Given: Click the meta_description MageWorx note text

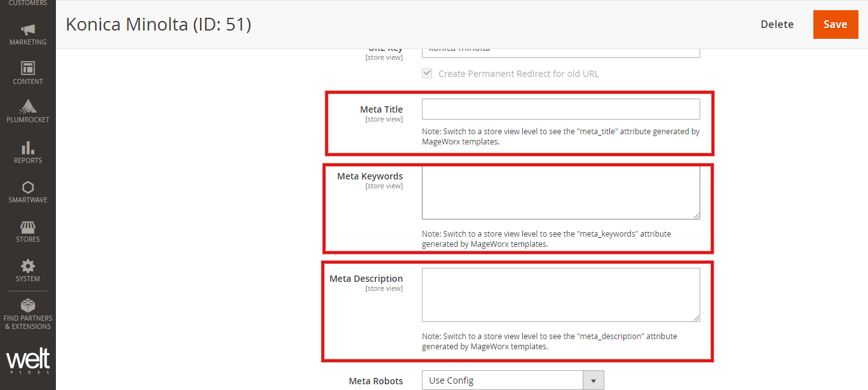Looking at the screenshot, I should 550,341.
